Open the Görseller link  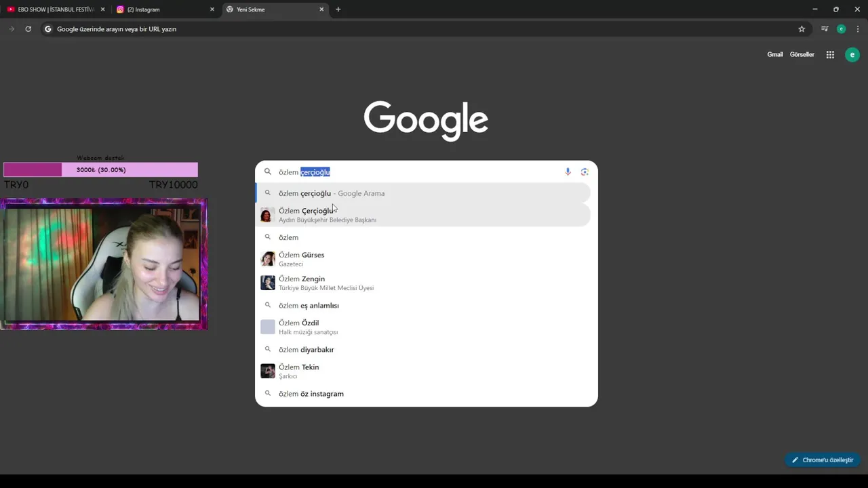click(802, 55)
